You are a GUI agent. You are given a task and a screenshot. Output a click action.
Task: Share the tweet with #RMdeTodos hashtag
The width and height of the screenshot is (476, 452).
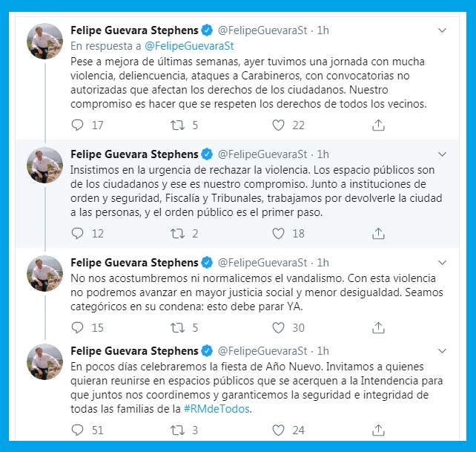coord(378,429)
